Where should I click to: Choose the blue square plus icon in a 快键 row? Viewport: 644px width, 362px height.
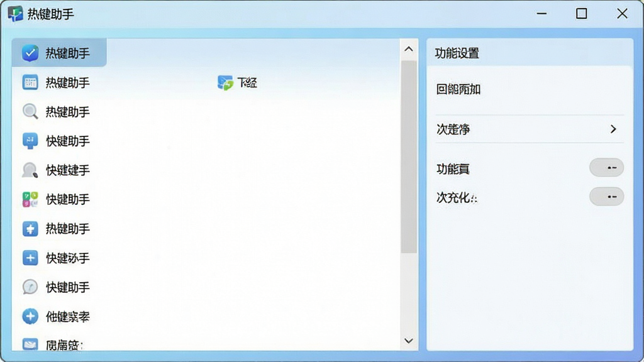pos(30,258)
